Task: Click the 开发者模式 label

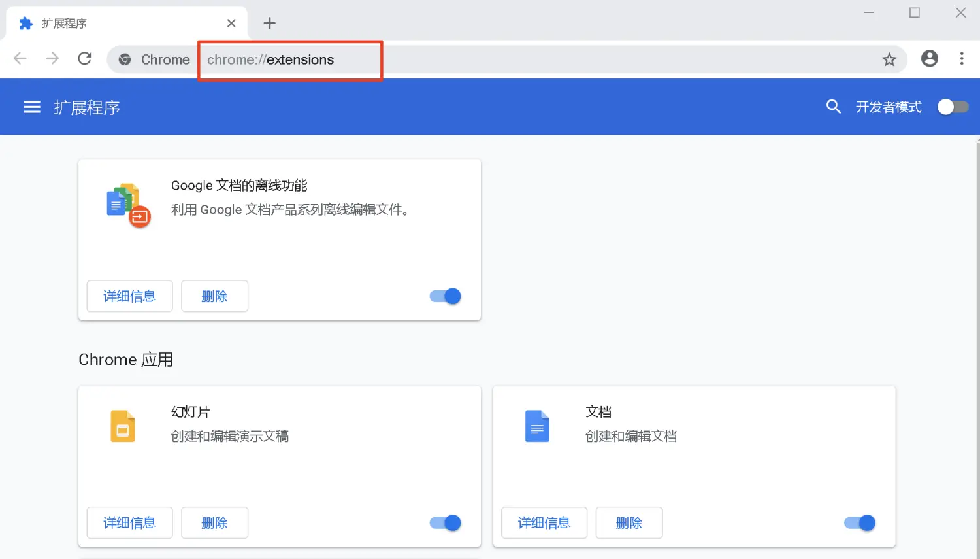Action: pos(889,107)
